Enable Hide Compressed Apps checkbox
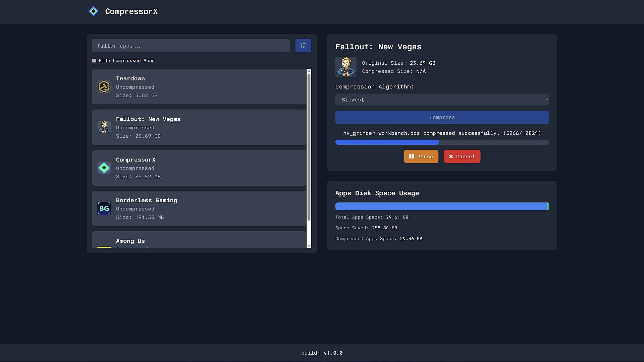Viewport: 644px width, 362px height. point(94,61)
